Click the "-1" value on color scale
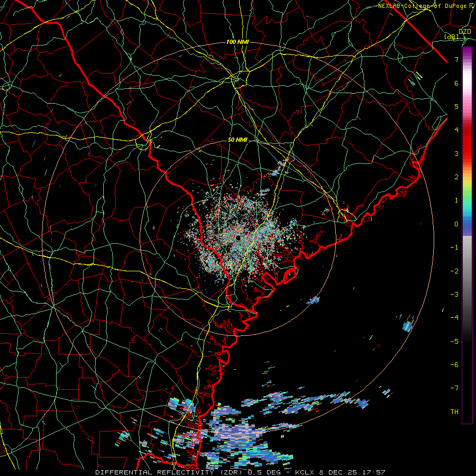This screenshot has width=476, height=476. (x=454, y=248)
